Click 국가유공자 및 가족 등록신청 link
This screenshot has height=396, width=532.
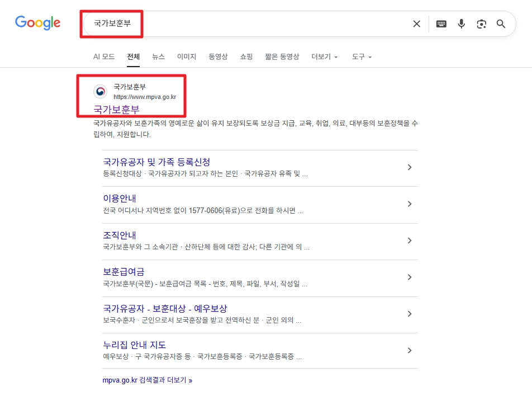tap(157, 162)
